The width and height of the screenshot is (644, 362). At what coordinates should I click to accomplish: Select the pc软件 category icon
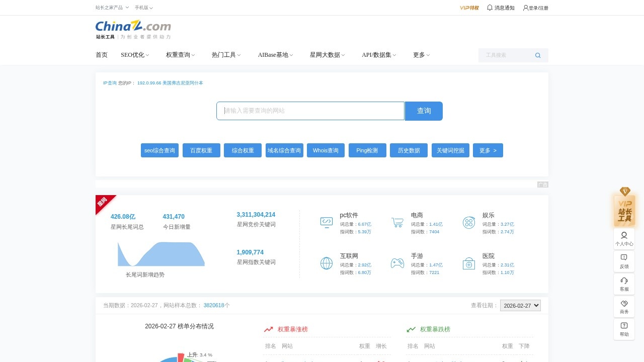coord(327,222)
